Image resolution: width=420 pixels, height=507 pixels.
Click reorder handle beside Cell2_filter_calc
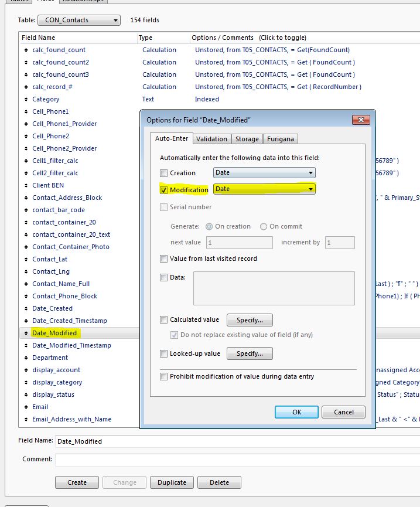click(26, 173)
